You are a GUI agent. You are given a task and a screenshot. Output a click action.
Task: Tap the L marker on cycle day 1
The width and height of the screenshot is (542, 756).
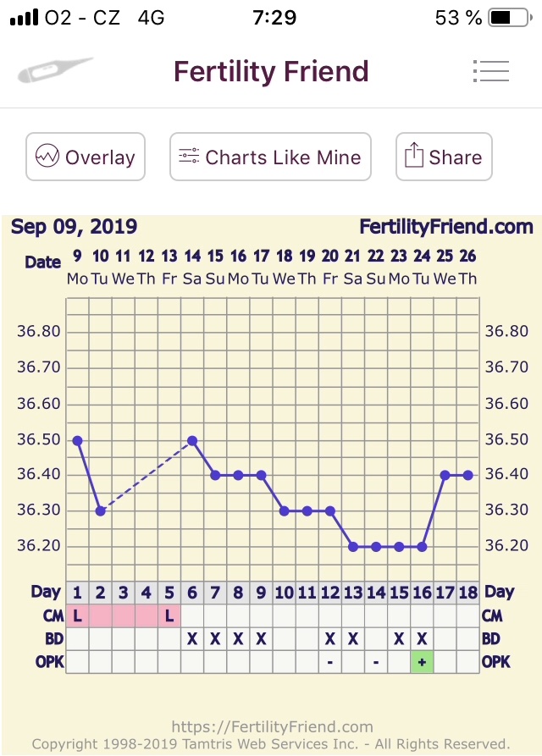77,615
